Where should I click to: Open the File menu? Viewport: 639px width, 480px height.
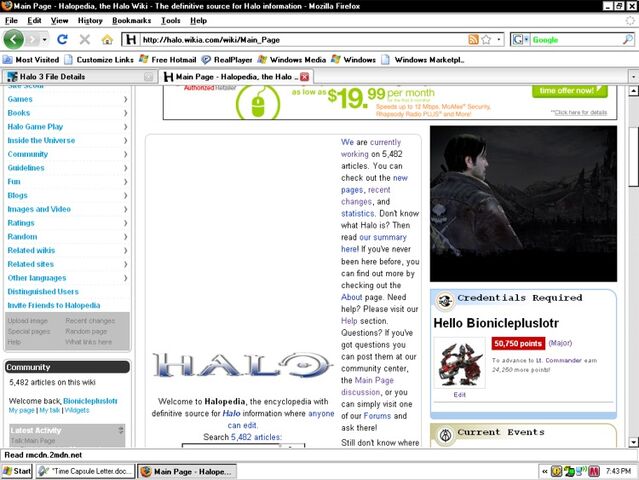[x=11, y=20]
